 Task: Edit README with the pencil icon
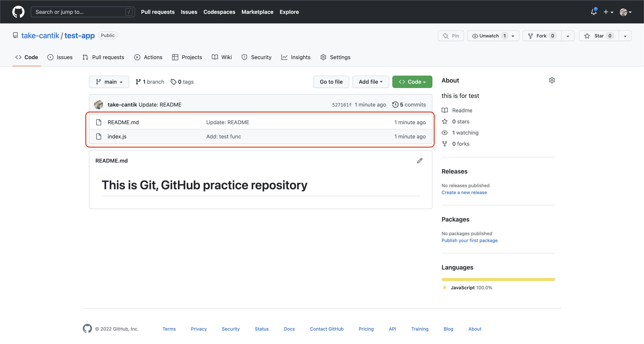point(420,161)
